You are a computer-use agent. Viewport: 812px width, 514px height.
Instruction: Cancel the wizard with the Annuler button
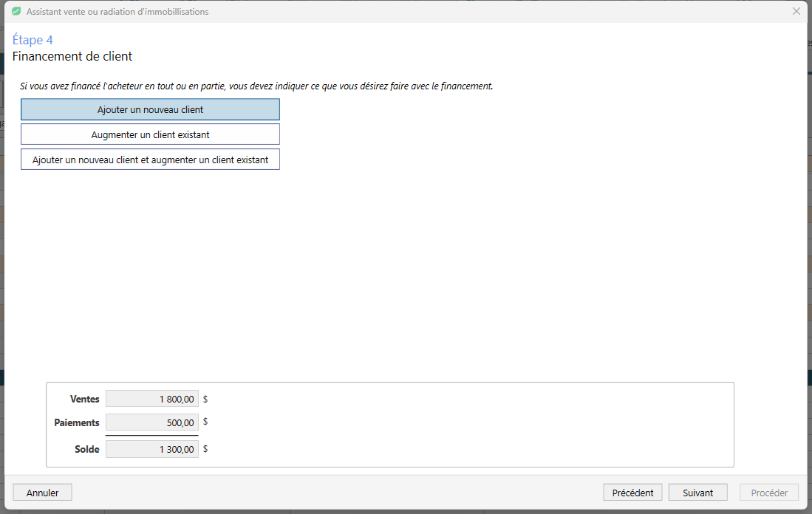(x=42, y=493)
